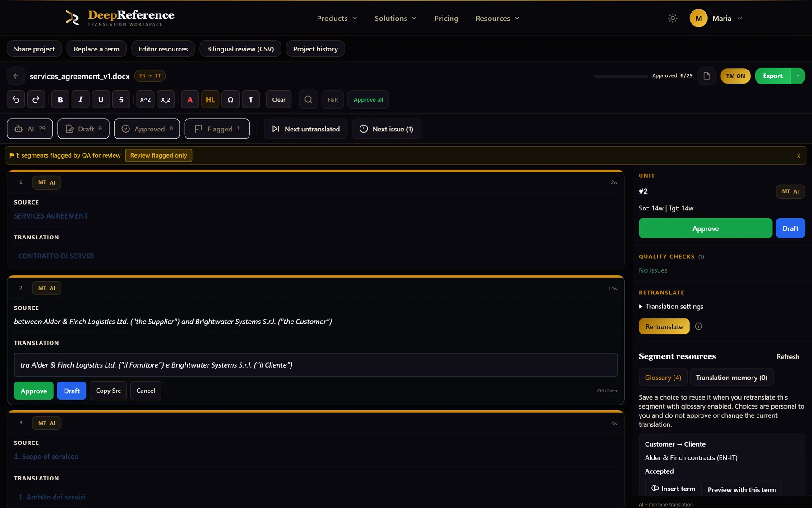Toggle the Flagged 1 segment filter
Image resolution: width=812 pixels, height=508 pixels.
217,129
